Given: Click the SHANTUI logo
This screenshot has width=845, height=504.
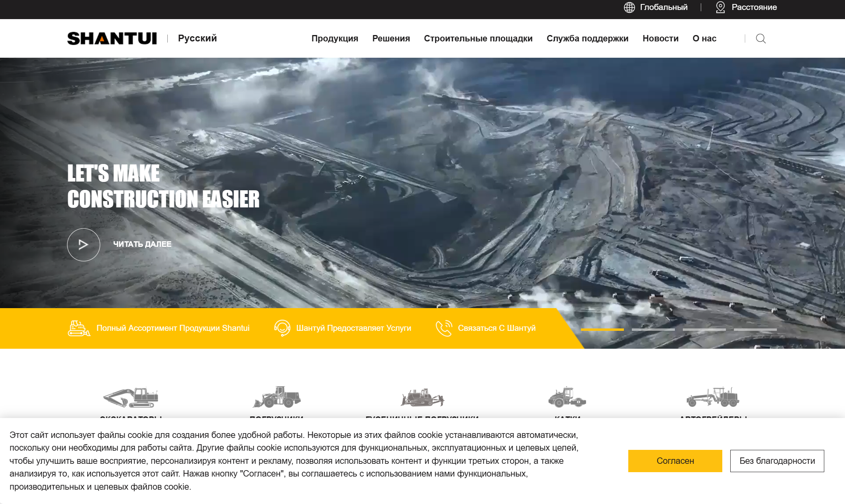Looking at the screenshot, I should tap(112, 39).
